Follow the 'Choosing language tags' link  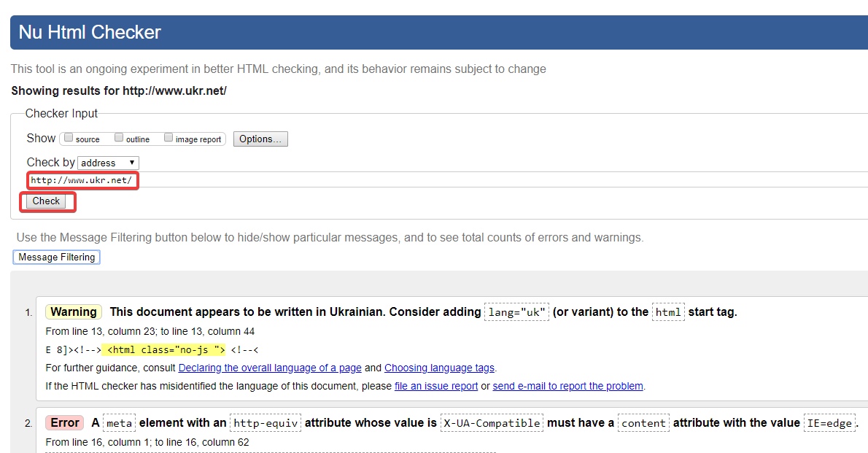click(439, 368)
